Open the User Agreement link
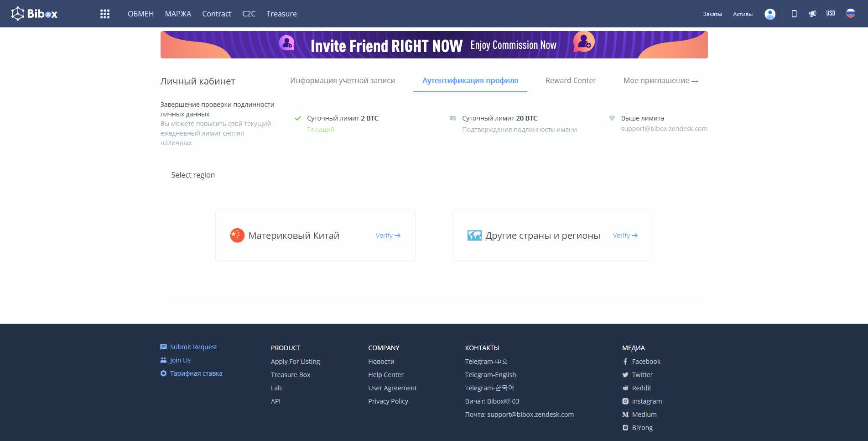 coord(393,388)
